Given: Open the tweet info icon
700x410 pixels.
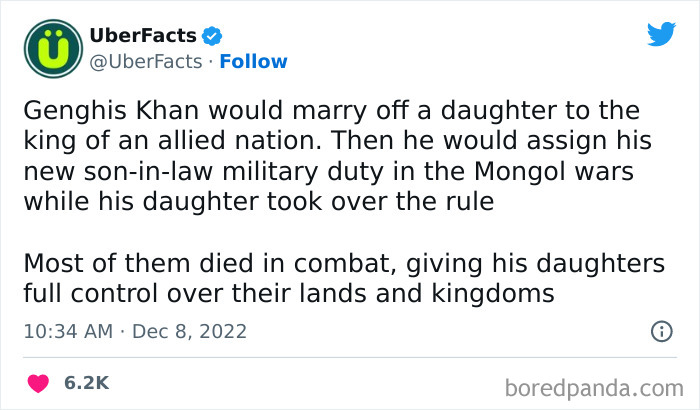Looking at the screenshot, I should (661, 331).
